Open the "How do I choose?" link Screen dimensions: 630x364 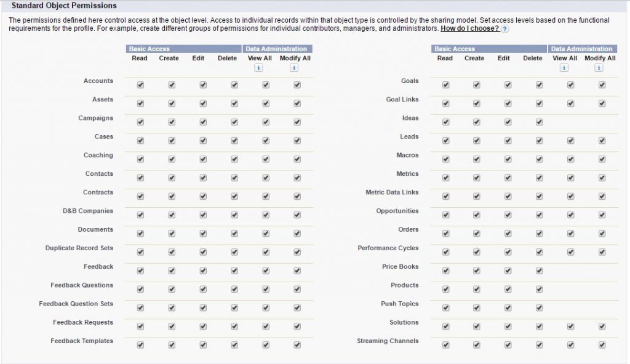(x=469, y=29)
